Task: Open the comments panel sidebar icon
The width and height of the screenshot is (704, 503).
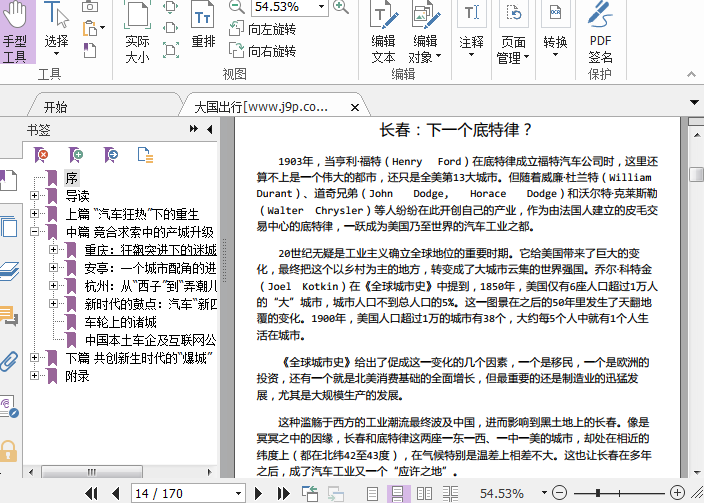Action: 9,316
